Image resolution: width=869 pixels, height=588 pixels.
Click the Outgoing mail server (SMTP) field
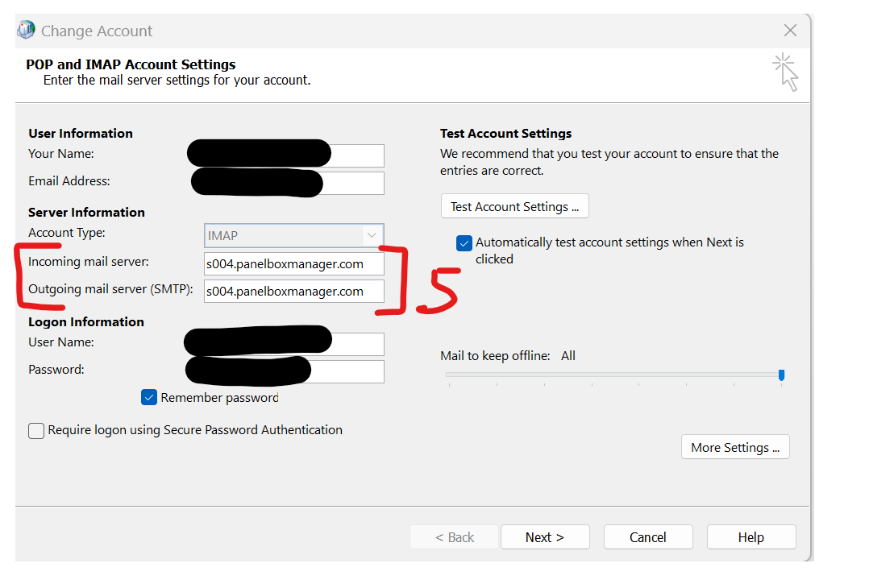293,292
